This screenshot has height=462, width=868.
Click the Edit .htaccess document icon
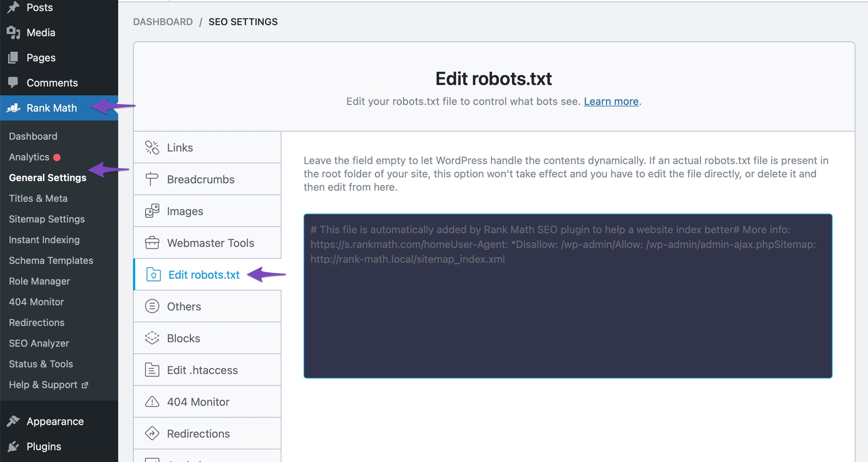coord(152,370)
